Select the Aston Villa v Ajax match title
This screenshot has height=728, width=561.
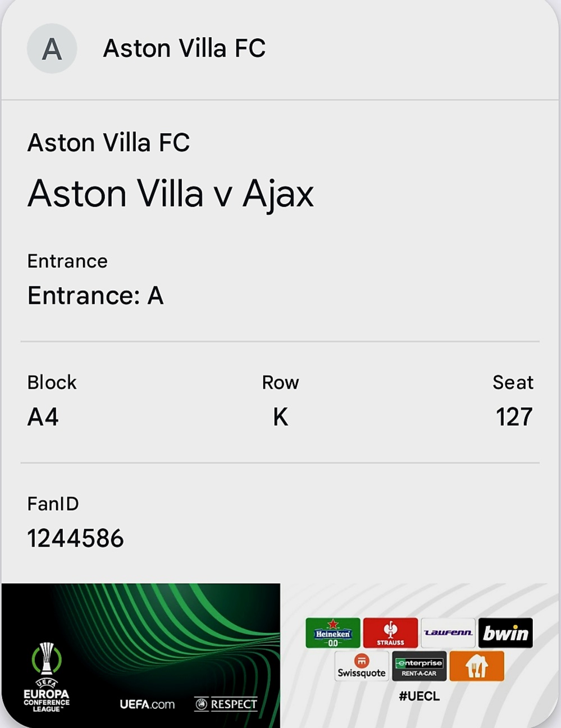[x=171, y=193]
